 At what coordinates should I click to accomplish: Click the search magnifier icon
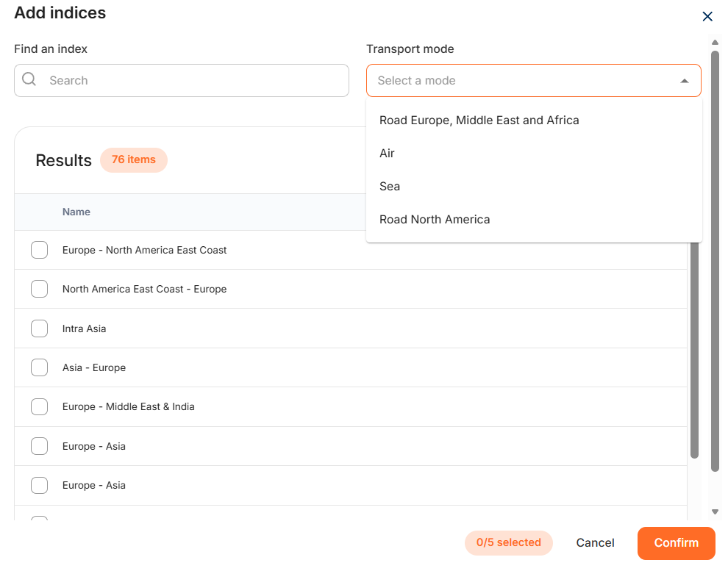[29, 80]
